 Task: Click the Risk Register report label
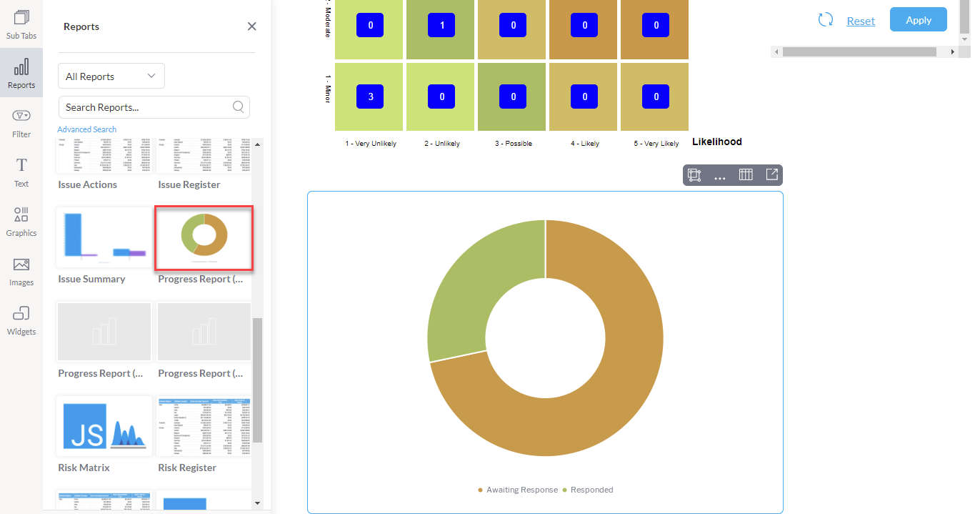(187, 468)
